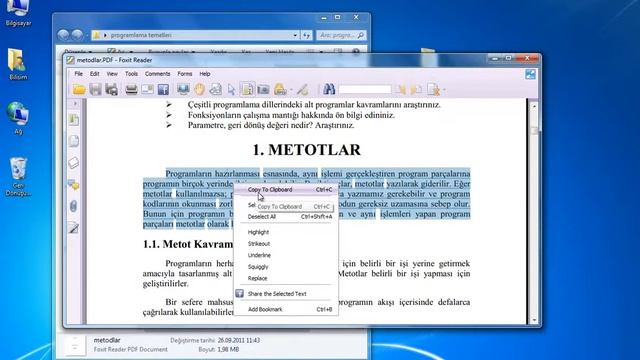Image resolution: width=640 pixels, height=360 pixels.
Task: Click the "1. METOTLAR" heading text
Action: (307, 150)
